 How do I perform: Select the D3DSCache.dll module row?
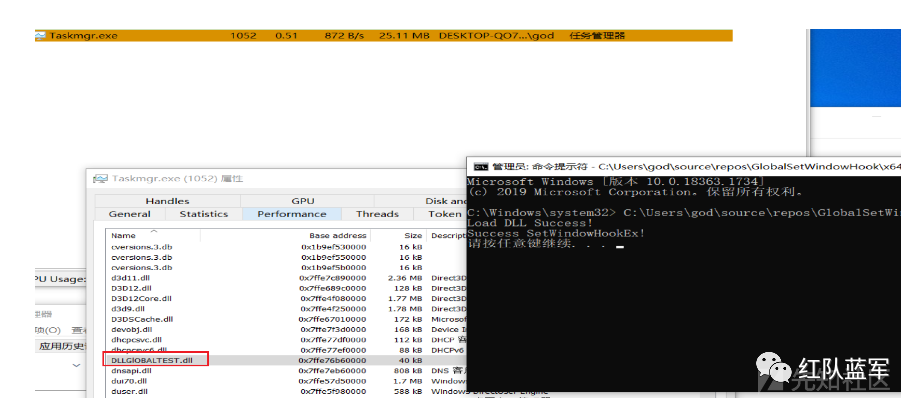[286, 319]
